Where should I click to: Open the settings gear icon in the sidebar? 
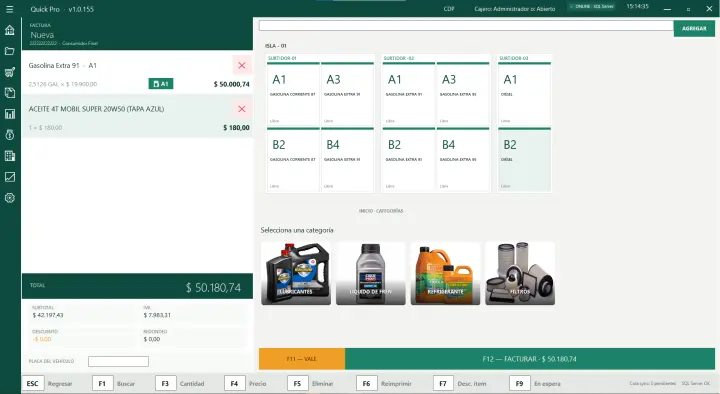click(10, 198)
